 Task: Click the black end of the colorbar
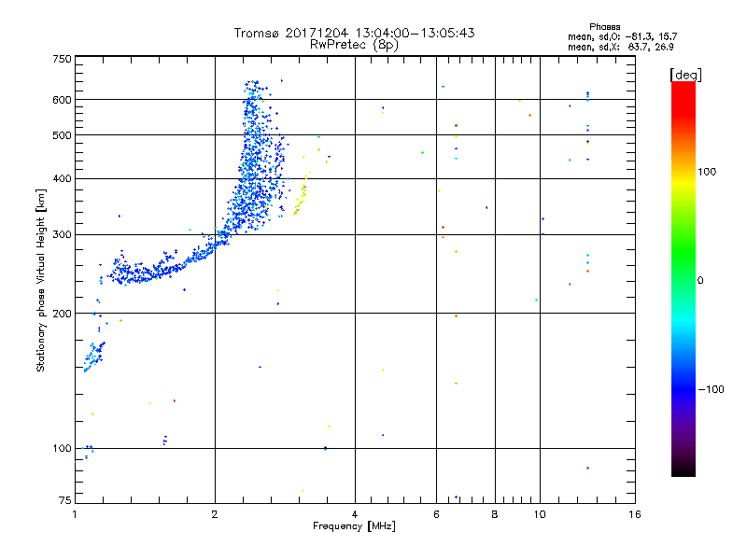684,469
